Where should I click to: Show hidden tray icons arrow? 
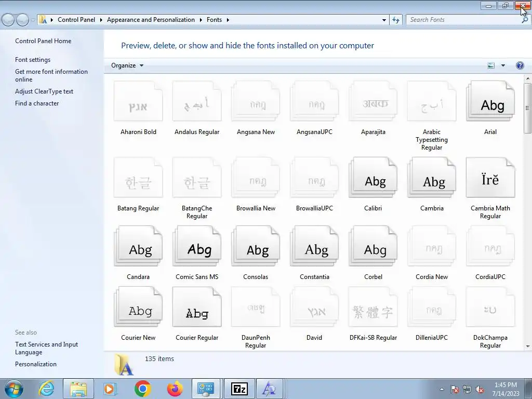click(442, 389)
